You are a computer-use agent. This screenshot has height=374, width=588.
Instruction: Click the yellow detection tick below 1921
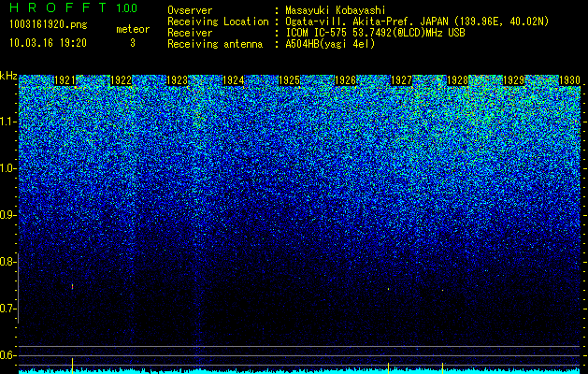[72, 366]
